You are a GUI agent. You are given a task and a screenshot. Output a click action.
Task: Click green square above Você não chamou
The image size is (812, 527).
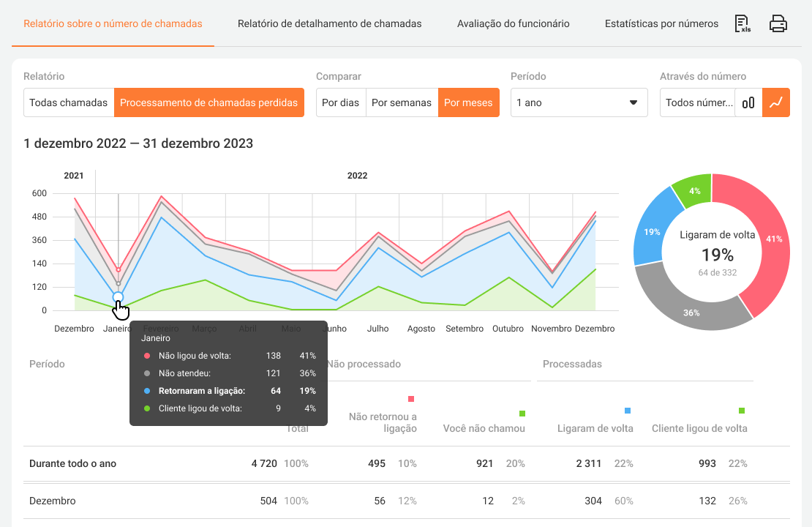[x=522, y=414]
